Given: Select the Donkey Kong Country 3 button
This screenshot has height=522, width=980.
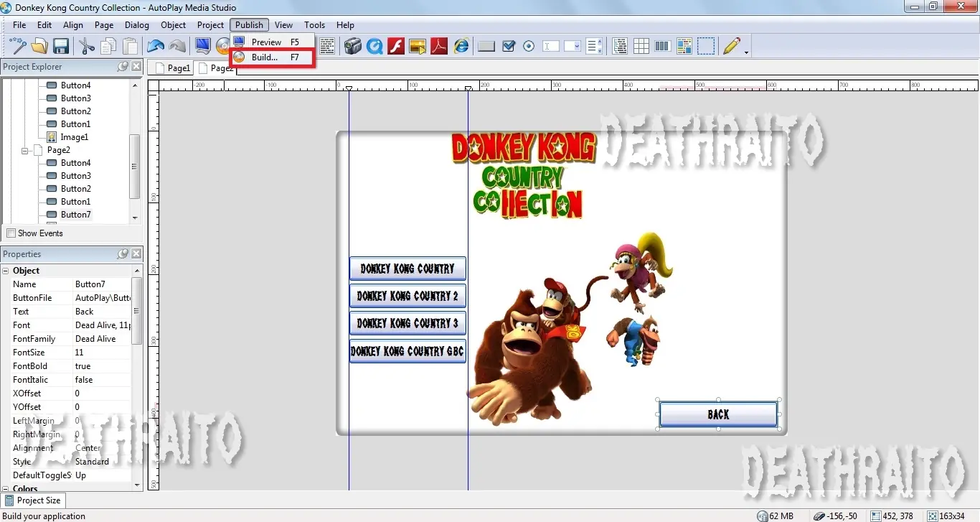Looking at the screenshot, I should pos(407,323).
